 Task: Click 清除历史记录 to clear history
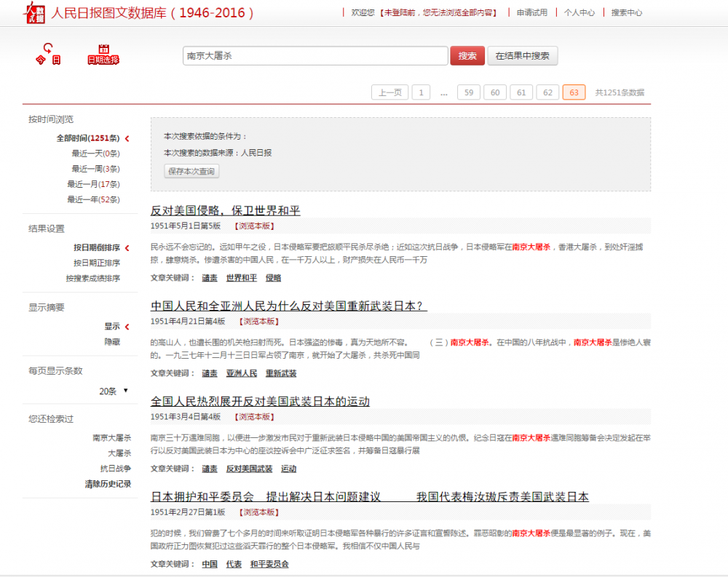point(108,484)
